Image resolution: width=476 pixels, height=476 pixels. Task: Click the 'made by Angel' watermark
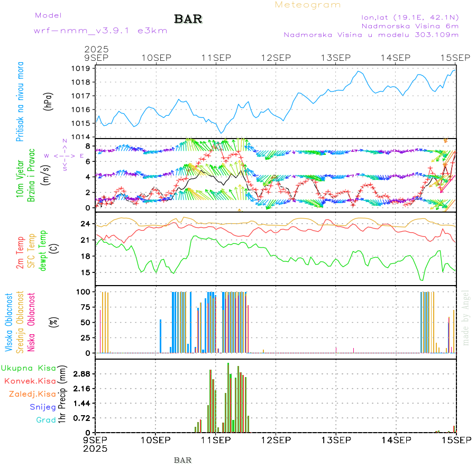pos(466,317)
